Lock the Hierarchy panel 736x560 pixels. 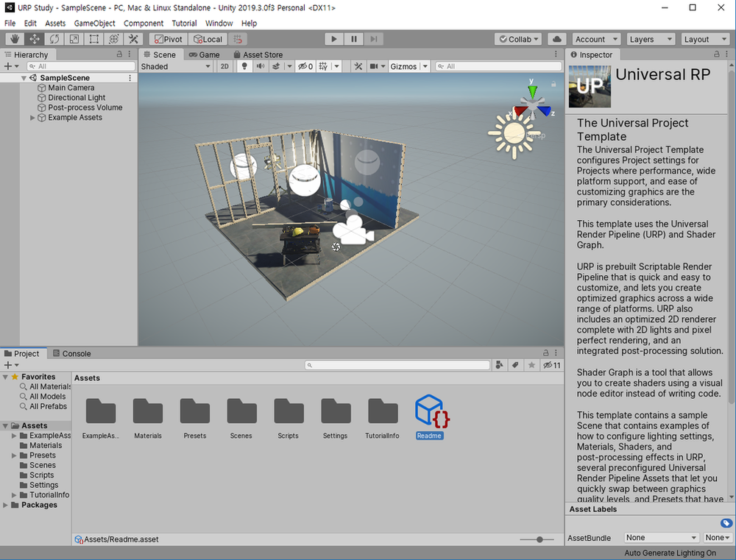tap(119, 54)
